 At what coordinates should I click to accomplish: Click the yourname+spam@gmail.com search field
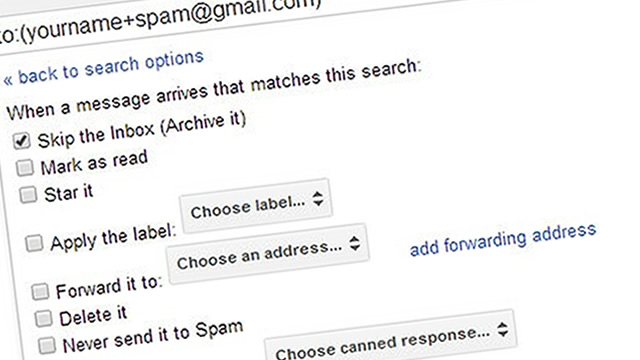[x=163, y=22]
